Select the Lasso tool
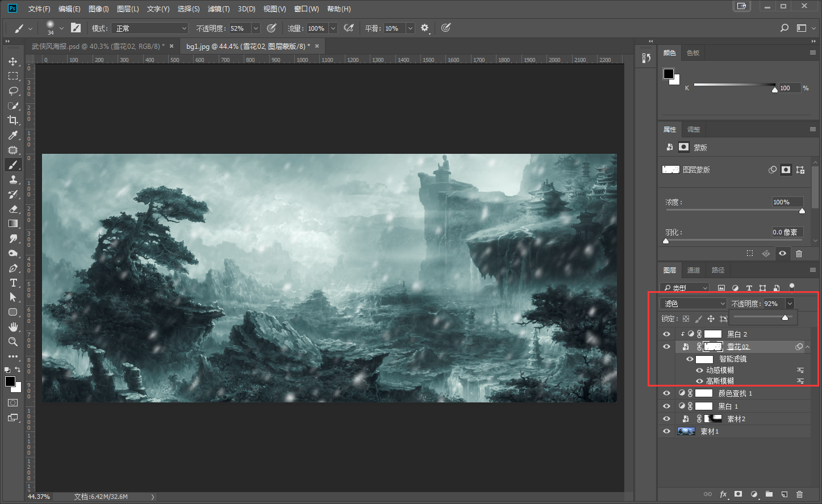The height and width of the screenshot is (504, 822). pos(13,91)
